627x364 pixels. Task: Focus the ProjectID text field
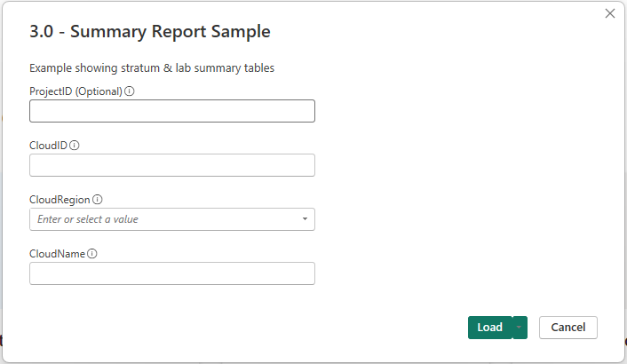click(172, 111)
